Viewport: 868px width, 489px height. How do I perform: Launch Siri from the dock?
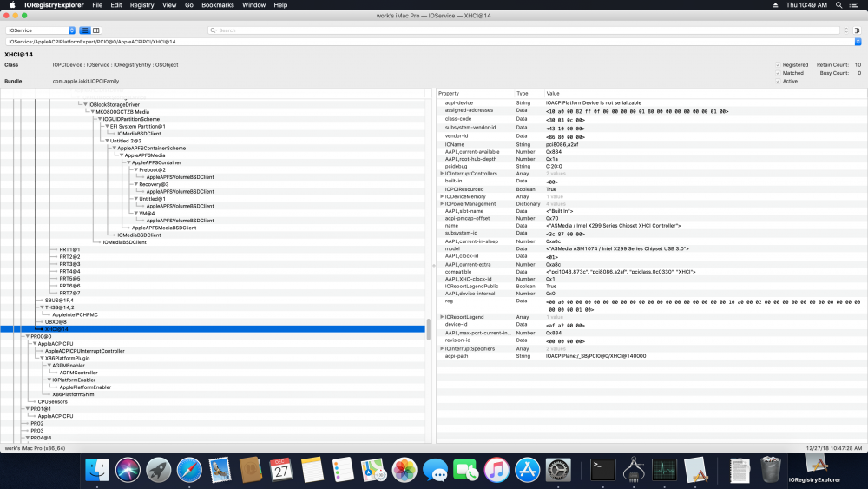pyautogui.click(x=128, y=471)
